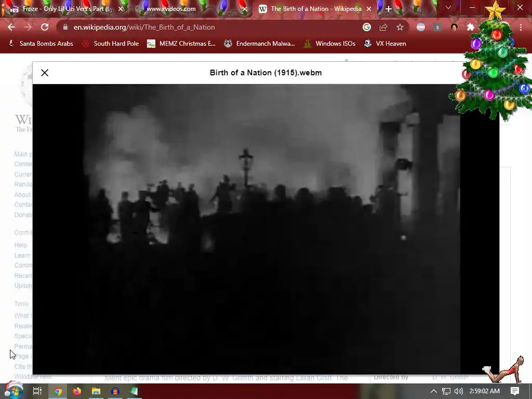
Task: Close The Birth of a Nation tab
Action: 369,9
